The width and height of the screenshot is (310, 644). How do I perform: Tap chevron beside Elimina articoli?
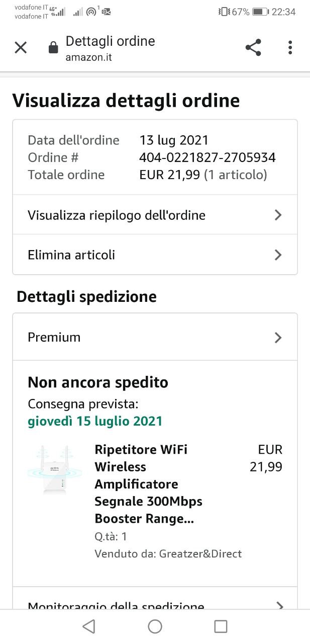tap(278, 255)
